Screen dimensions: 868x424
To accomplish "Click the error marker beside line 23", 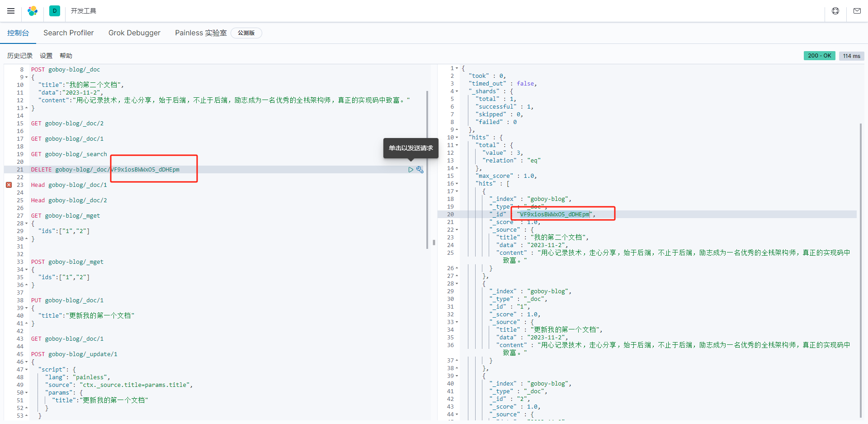I will point(9,185).
